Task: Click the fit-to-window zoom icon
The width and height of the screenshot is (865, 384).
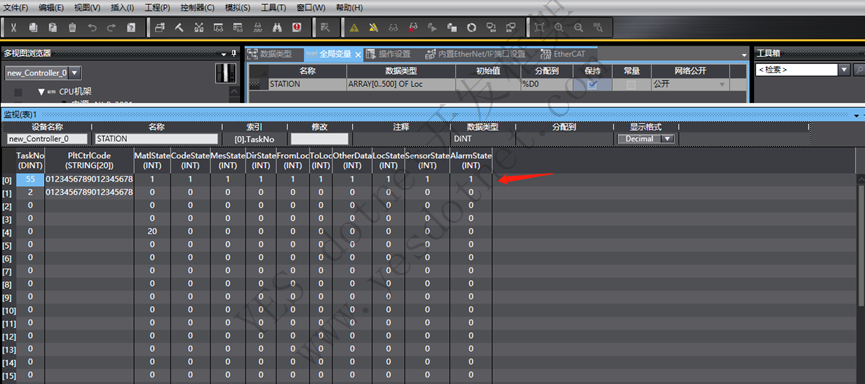Action: click(x=539, y=27)
